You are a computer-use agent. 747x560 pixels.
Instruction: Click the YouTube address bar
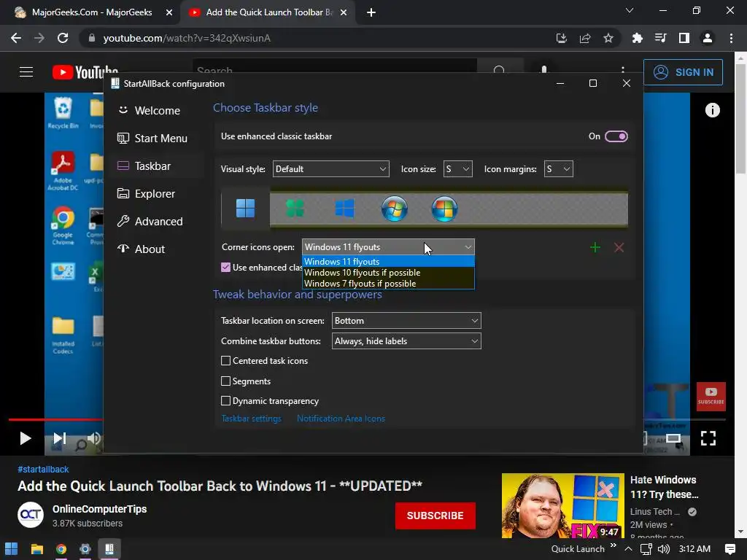(314, 38)
